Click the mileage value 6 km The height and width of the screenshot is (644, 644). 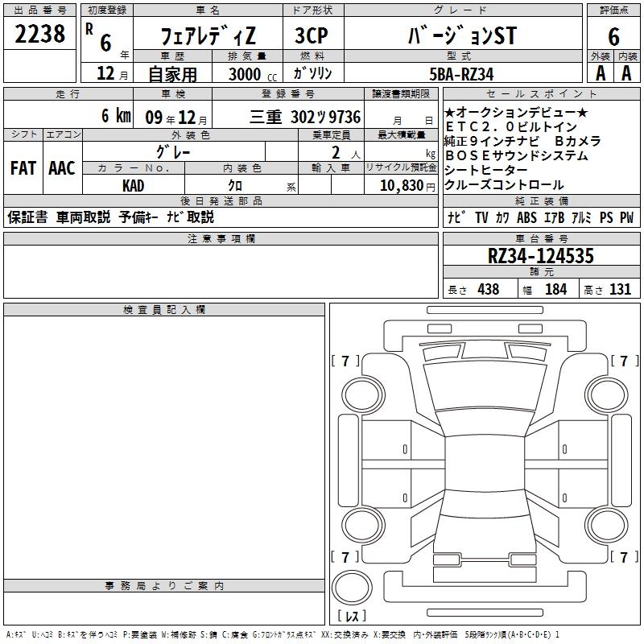[x=115, y=116]
